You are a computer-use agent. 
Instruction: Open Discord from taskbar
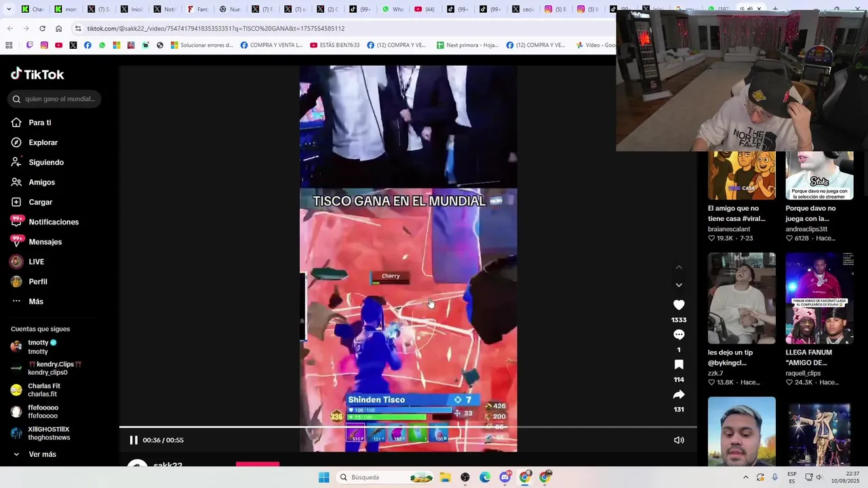(x=505, y=477)
